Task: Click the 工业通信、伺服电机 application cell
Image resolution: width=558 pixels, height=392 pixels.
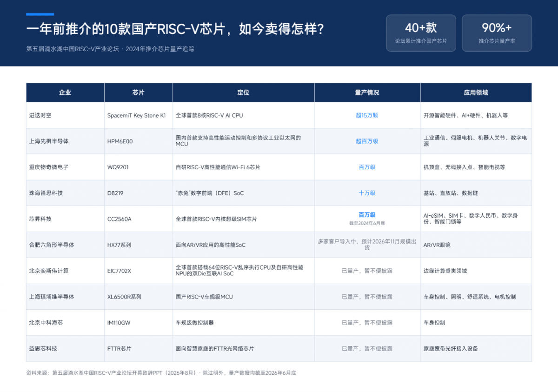Action: tap(475, 141)
